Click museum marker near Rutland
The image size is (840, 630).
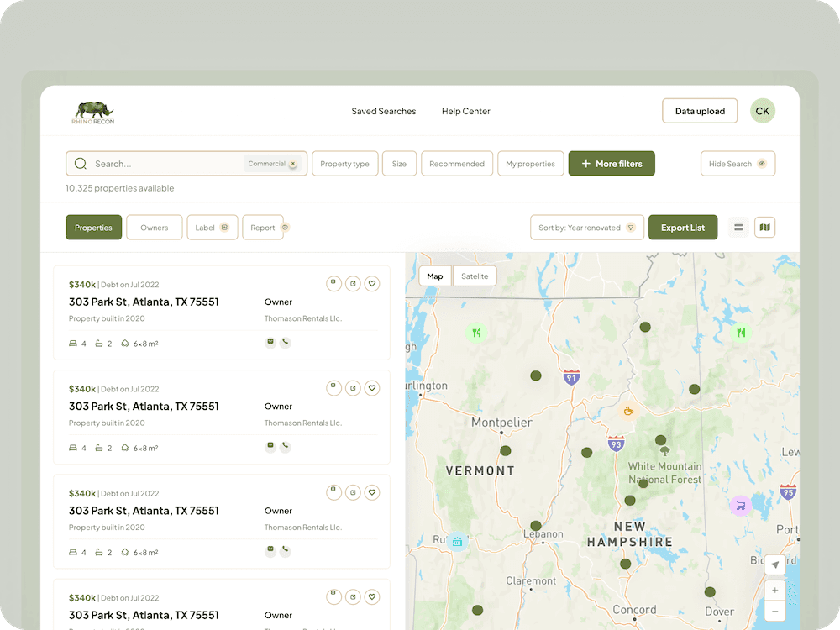pos(457,542)
